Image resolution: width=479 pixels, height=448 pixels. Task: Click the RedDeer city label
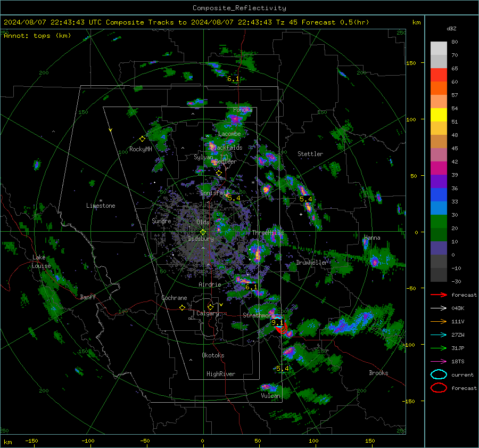pos(226,161)
